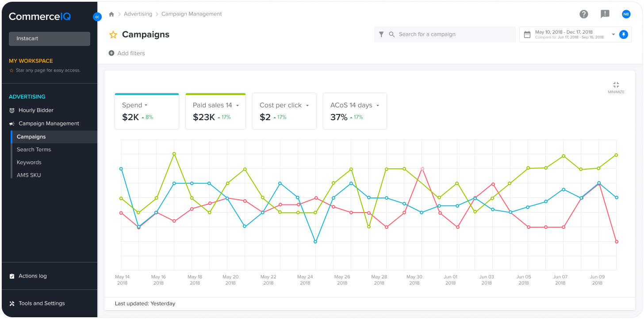Click the Add filters button
Viewport: 644px width, 319px height.
127,53
